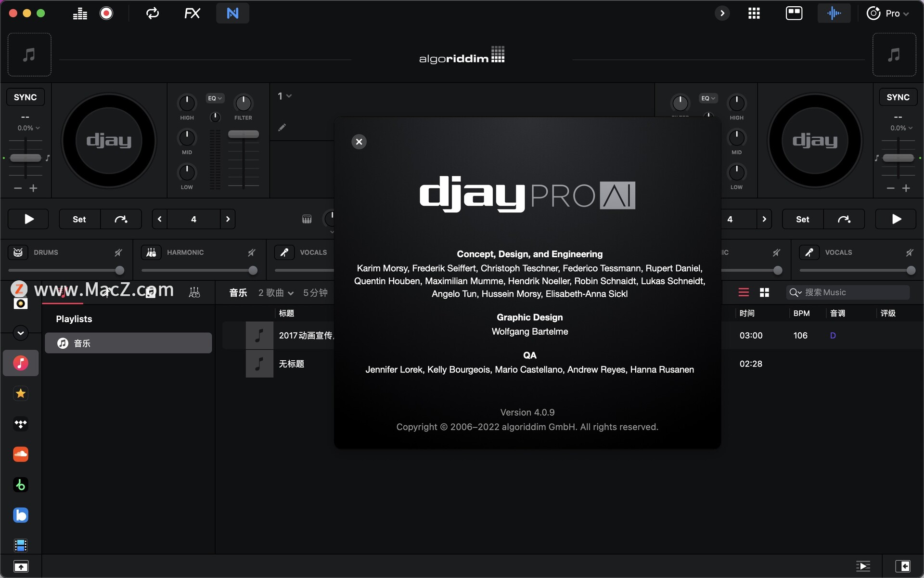Mute the left DRUMS stem

[118, 252]
